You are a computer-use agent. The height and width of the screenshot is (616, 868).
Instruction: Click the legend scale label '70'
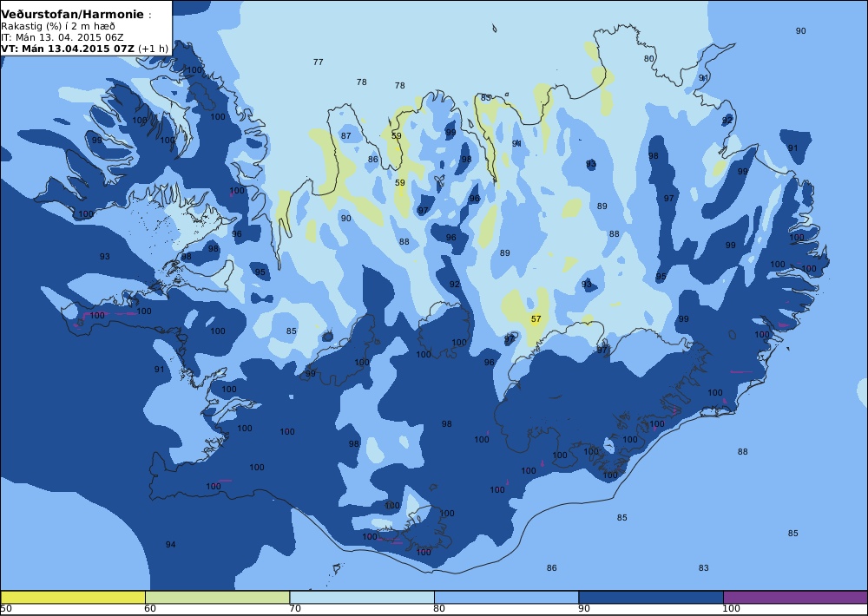coord(295,609)
